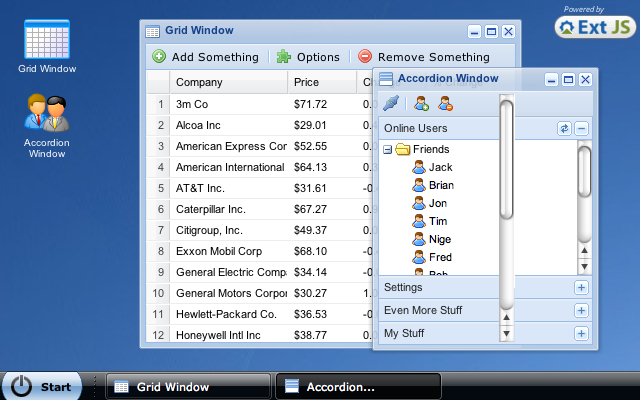Viewport: 640px width, 400px height.
Task: Click the Honeywell Intl Inc cell
Action: point(229,334)
